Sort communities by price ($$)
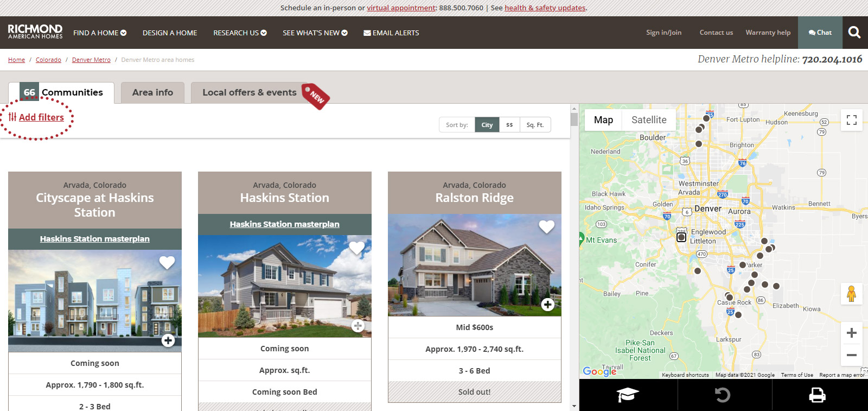Image resolution: width=868 pixels, height=411 pixels. (509, 125)
